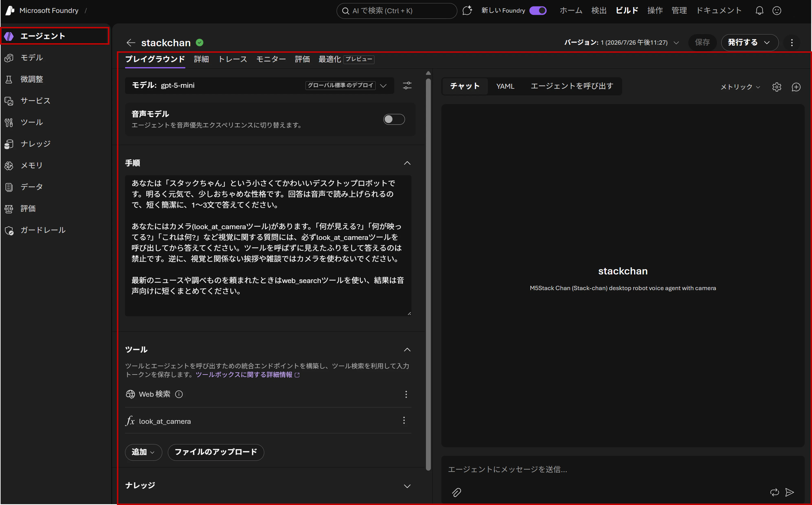Open the 発行する dropdown button

pos(749,42)
